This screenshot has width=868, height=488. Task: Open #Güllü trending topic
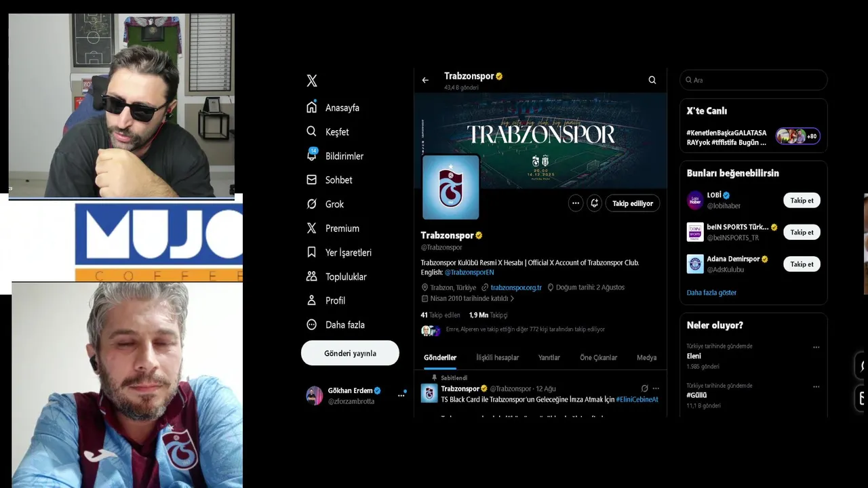696,395
